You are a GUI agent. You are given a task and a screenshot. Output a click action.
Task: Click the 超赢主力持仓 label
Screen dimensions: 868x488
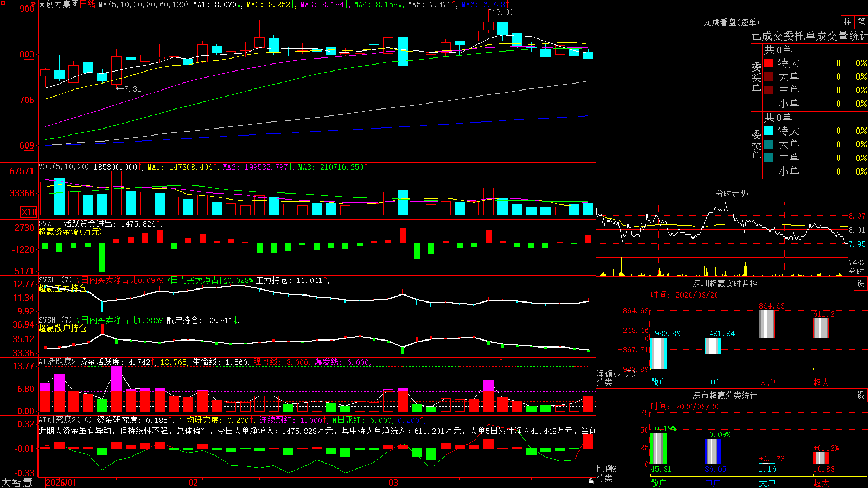[x=62, y=288]
